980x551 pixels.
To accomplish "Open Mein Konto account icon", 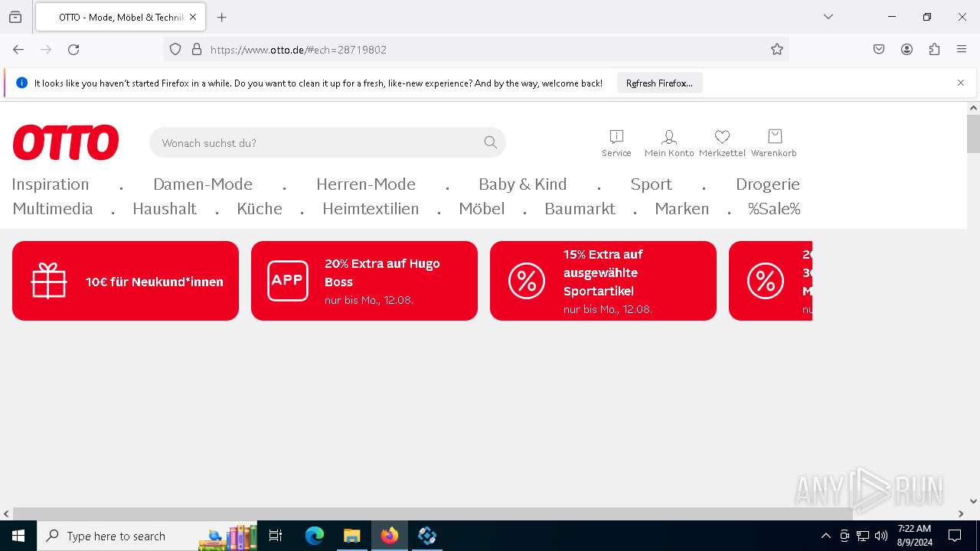I will pos(669,143).
